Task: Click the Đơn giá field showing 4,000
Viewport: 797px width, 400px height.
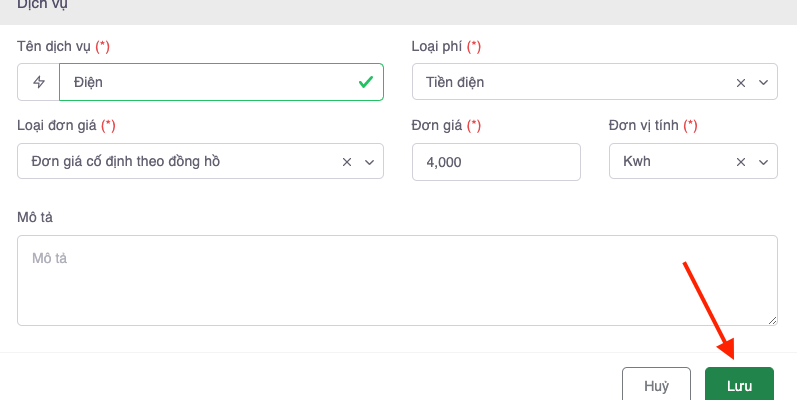Action: pos(496,161)
